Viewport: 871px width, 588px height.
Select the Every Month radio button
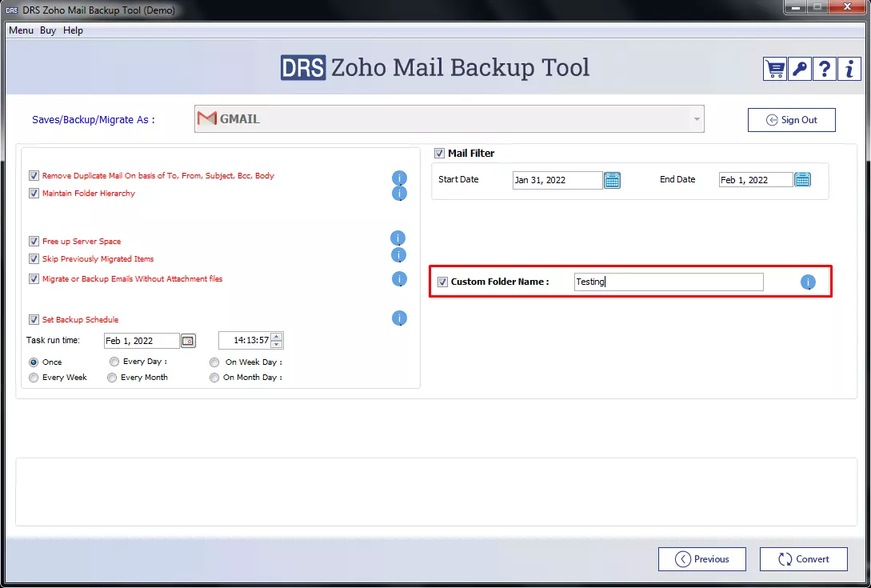pos(112,378)
